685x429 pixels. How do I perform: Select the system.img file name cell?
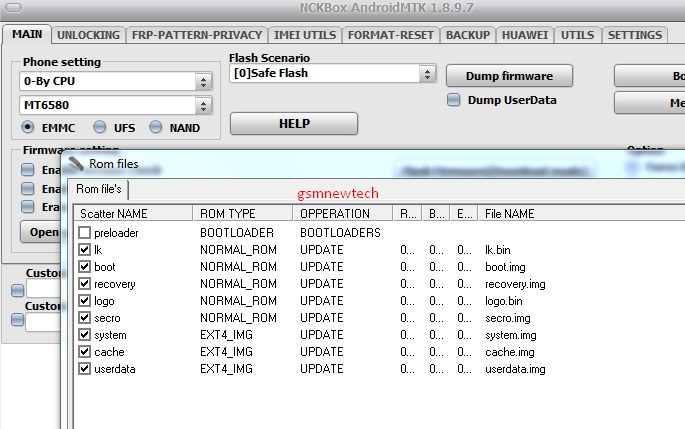(x=511, y=335)
